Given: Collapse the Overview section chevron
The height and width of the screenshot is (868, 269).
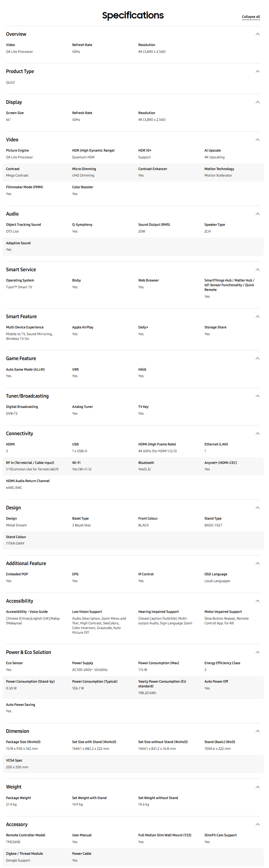Looking at the screenshot, I should pyautogui.click(x=257, y=34).
